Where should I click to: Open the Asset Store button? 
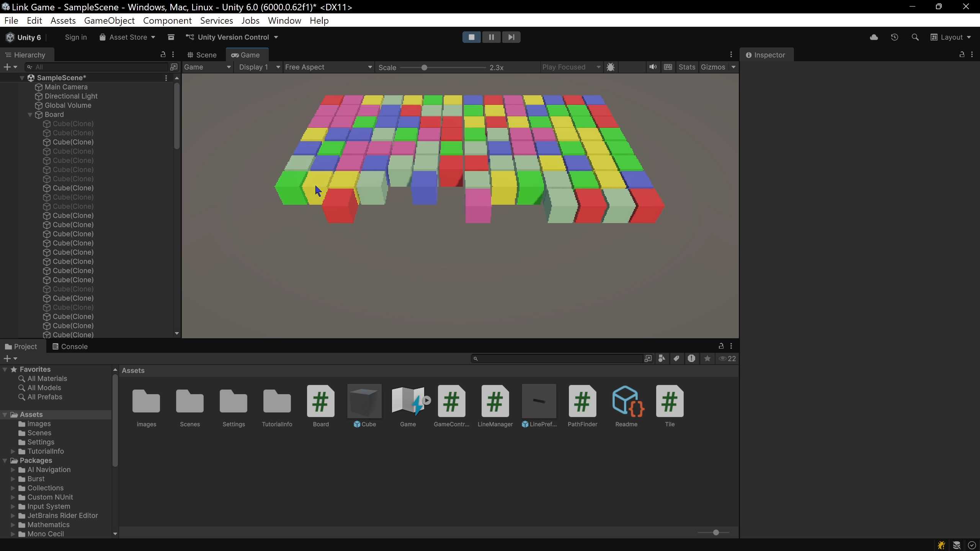127,37
